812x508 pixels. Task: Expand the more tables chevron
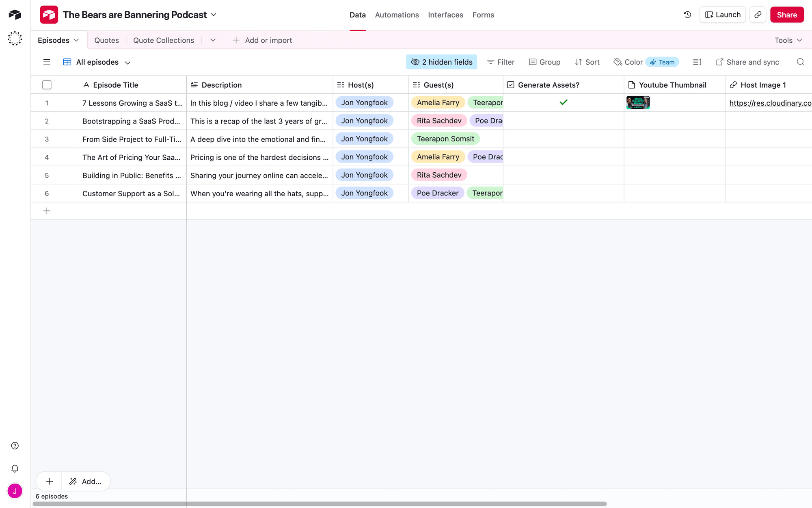point(213,40)
